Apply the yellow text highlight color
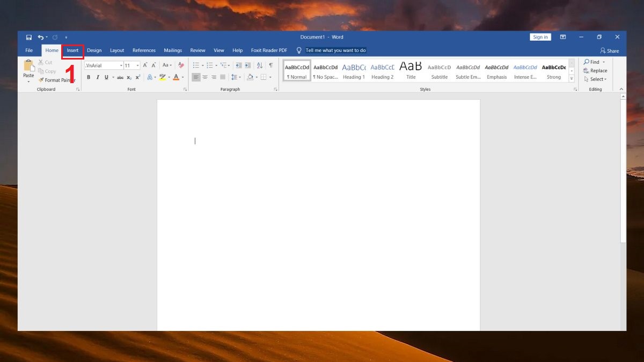Screen dimensions: 644x362 coord(163,77)
